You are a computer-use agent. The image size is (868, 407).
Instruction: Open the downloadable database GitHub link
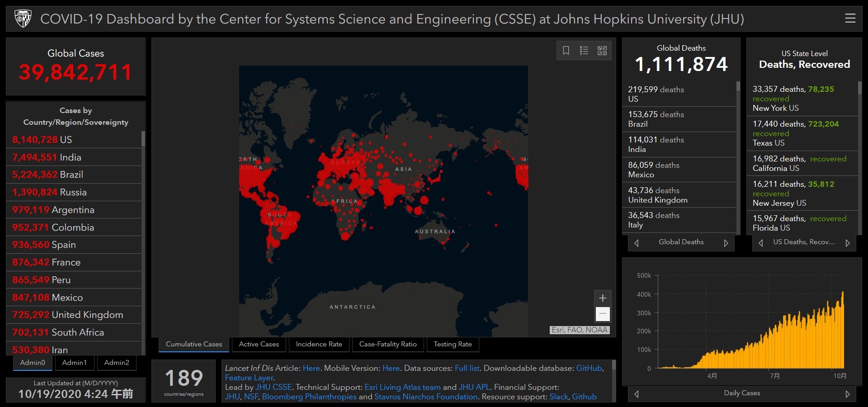[x=589, y=368]
